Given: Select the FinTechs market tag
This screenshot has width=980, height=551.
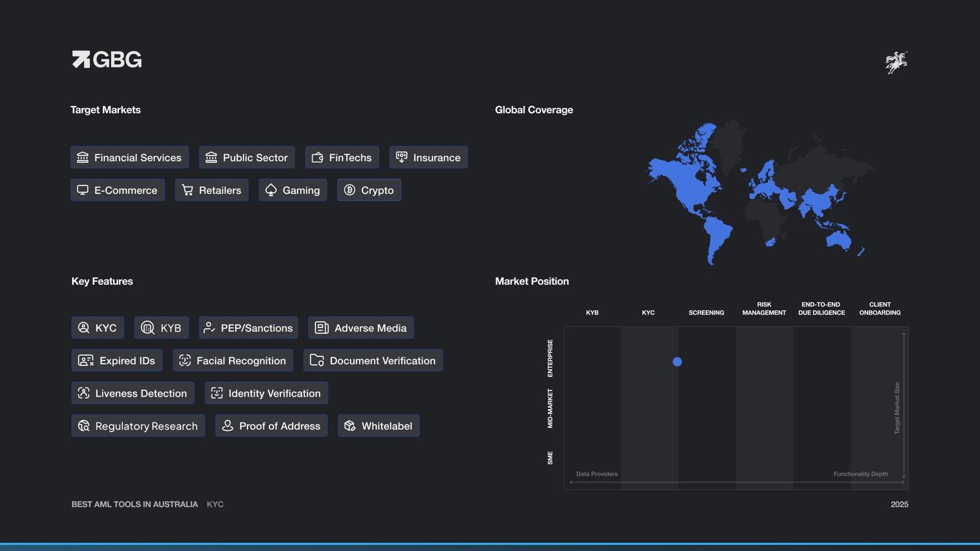Looking at the screenshot, I should tap(342, 157).
